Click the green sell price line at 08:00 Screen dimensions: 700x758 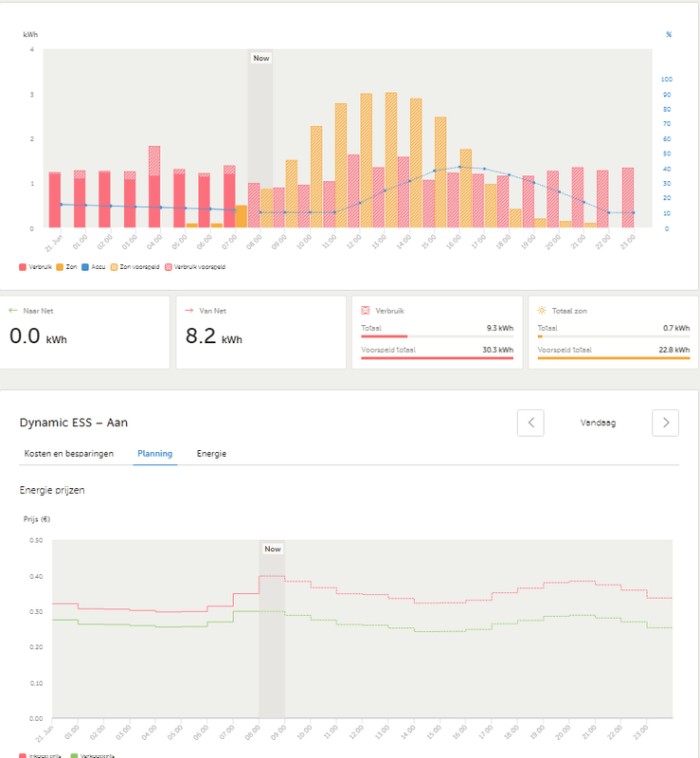[x=272, y=611]
